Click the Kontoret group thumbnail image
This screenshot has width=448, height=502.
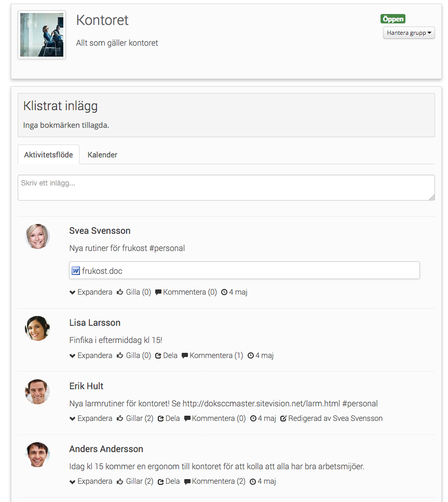[42, 35]
